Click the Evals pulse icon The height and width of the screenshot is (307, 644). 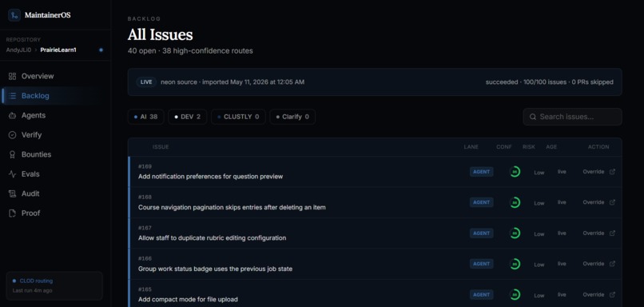12,173
